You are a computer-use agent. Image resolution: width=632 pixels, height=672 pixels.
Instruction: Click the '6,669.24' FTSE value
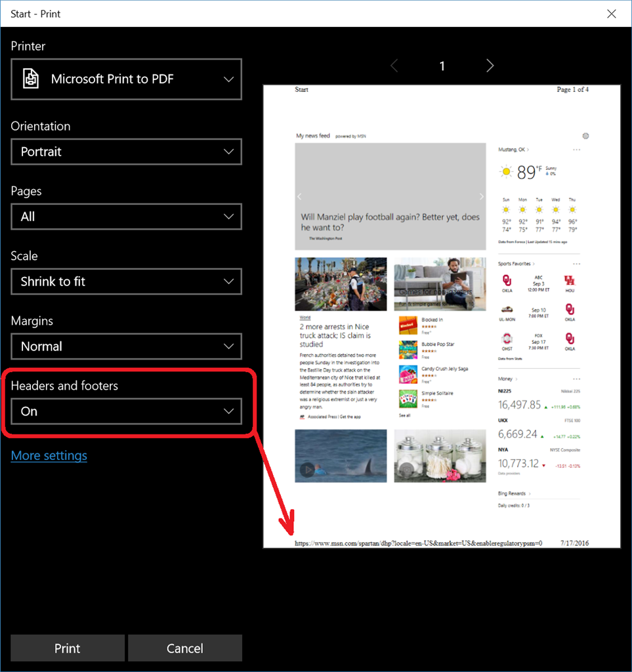(517, 434)
